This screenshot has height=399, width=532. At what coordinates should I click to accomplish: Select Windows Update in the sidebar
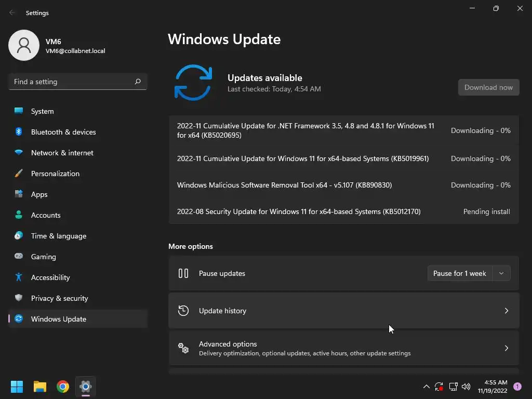point(78,318)
